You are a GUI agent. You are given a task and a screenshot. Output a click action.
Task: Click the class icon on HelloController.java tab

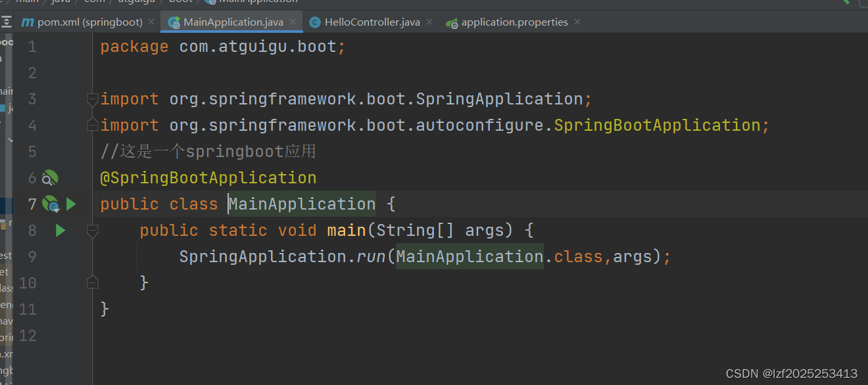click(x=315, y=22)
